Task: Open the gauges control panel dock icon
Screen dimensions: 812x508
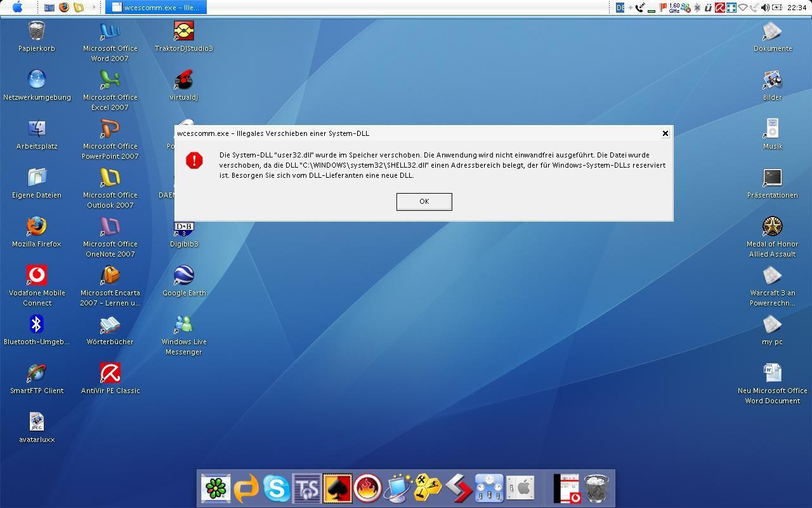Action: (489, 488)
